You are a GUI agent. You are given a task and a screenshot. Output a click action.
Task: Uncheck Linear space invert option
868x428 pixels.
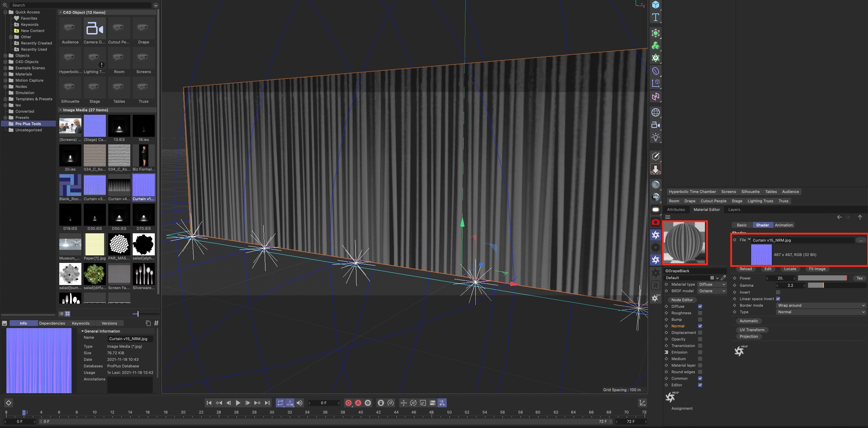(x=778, y=299)
